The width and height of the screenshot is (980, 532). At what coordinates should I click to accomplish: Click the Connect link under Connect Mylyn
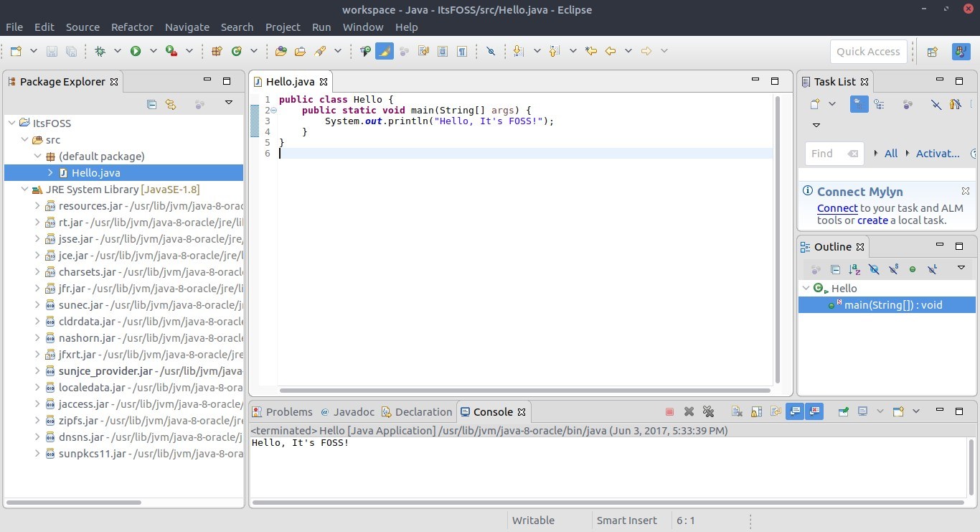(837, 208)
